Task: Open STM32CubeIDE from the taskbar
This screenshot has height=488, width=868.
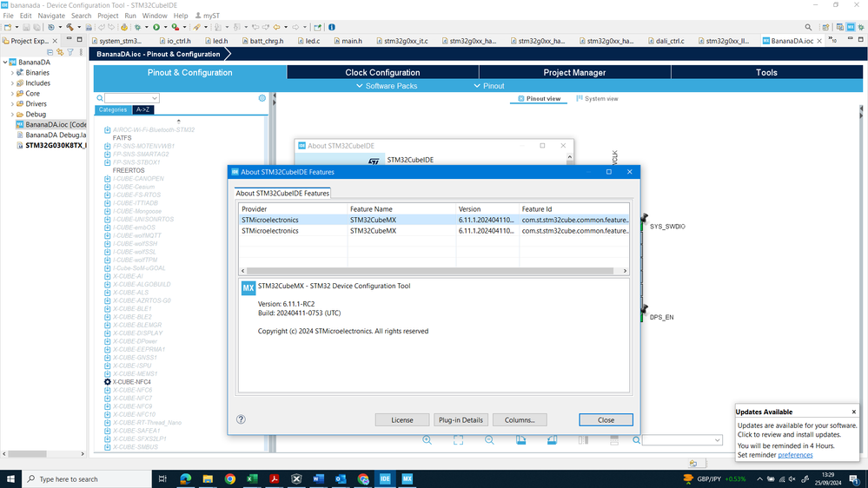Action: coord(385,478)
